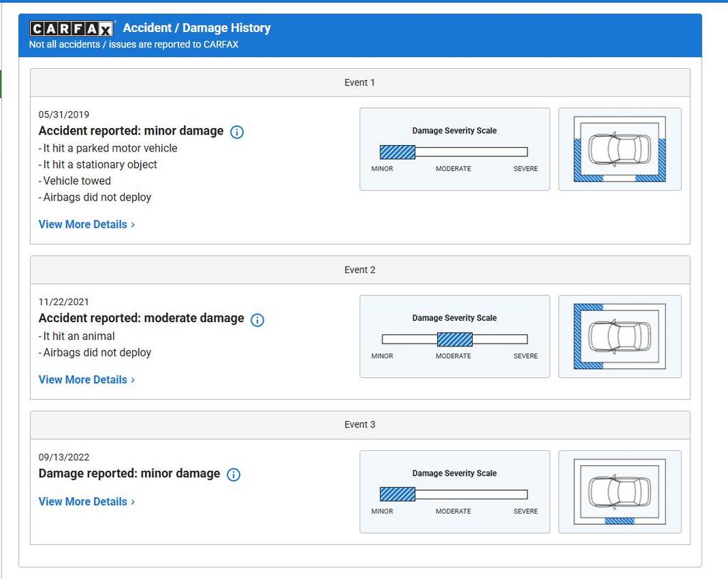Image resolution: width=728 pixels, height=579 pixels.
Task: Click Event 1 damage severity scale bar
Action: point(454,152)
